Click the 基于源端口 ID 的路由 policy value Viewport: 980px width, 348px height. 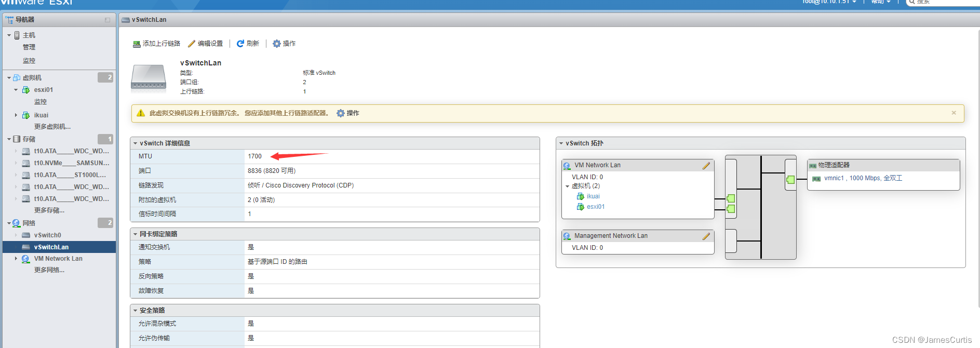[x=277, y=262]
